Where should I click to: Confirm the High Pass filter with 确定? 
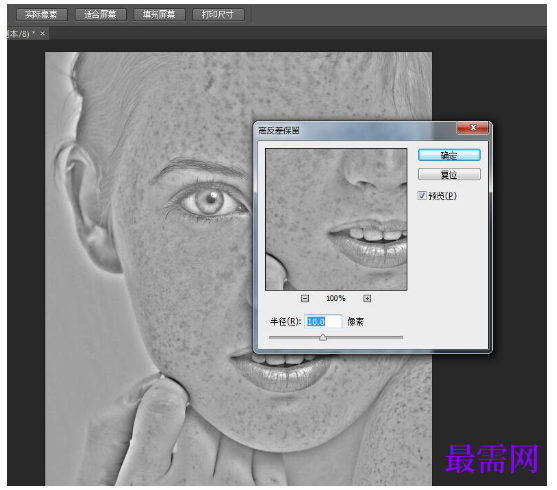449,155
